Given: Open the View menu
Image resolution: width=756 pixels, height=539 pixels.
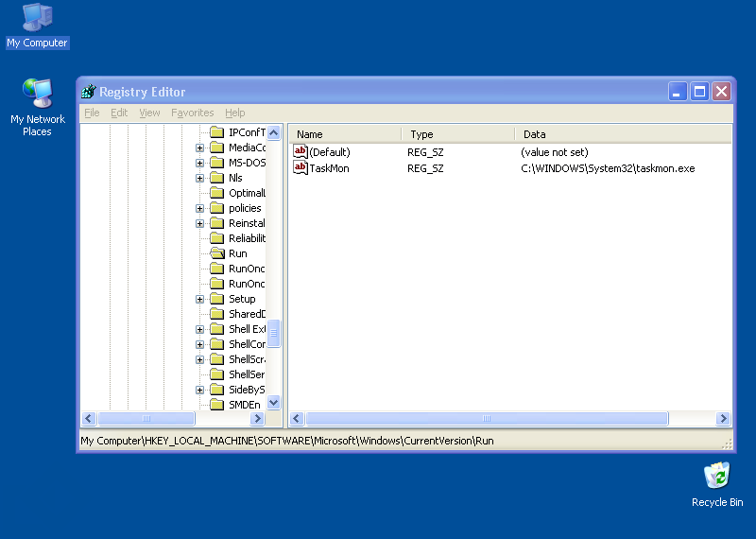Looking at the screenshot, I should click(x=149, y=113).
